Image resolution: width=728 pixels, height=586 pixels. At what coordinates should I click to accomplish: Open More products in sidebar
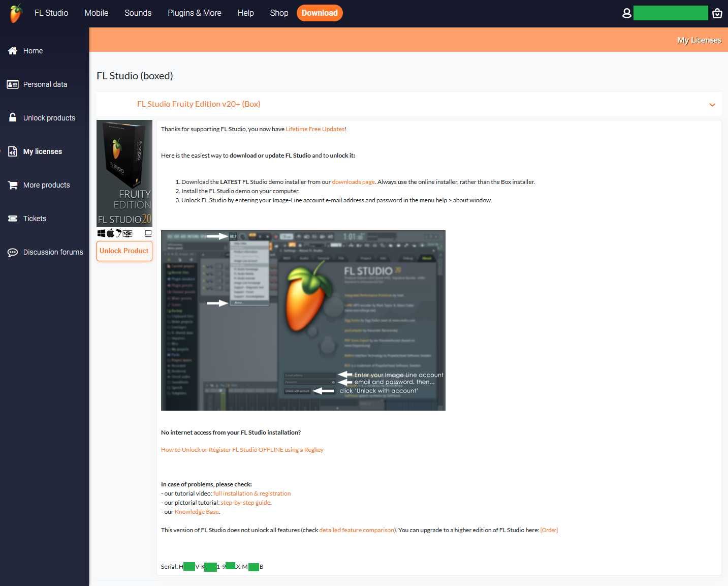47,185
